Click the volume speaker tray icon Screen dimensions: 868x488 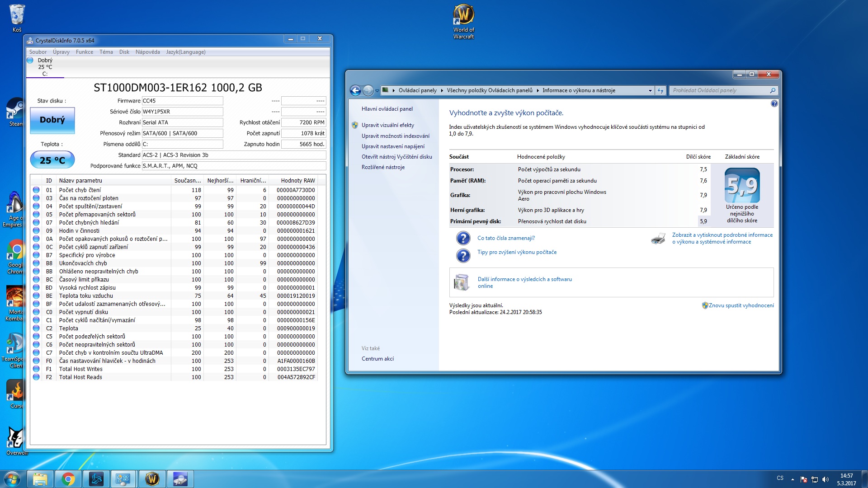coord(826,479)
